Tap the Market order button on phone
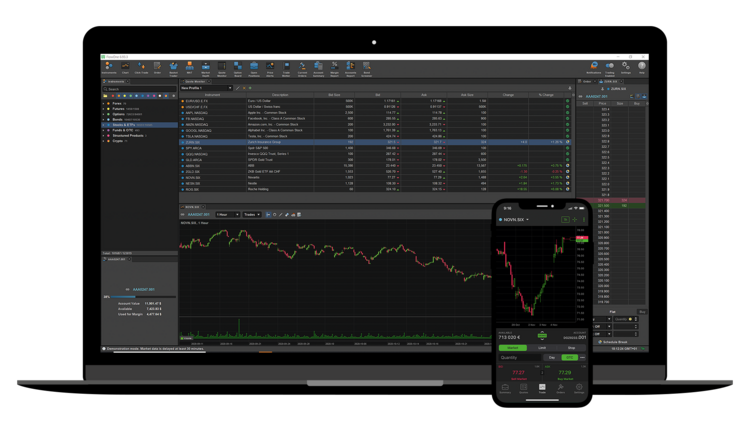Viewport: 750px width, 421px height. (512, 348)
